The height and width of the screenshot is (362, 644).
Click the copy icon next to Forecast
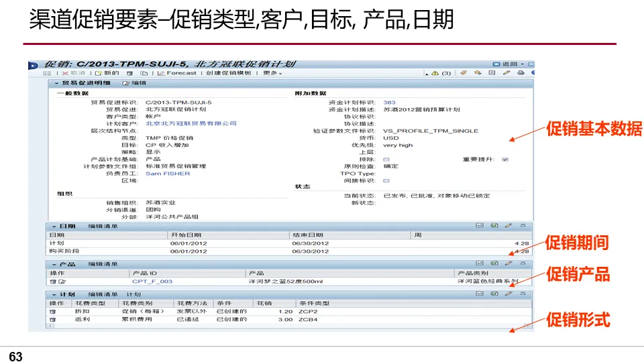click(144, 73)
